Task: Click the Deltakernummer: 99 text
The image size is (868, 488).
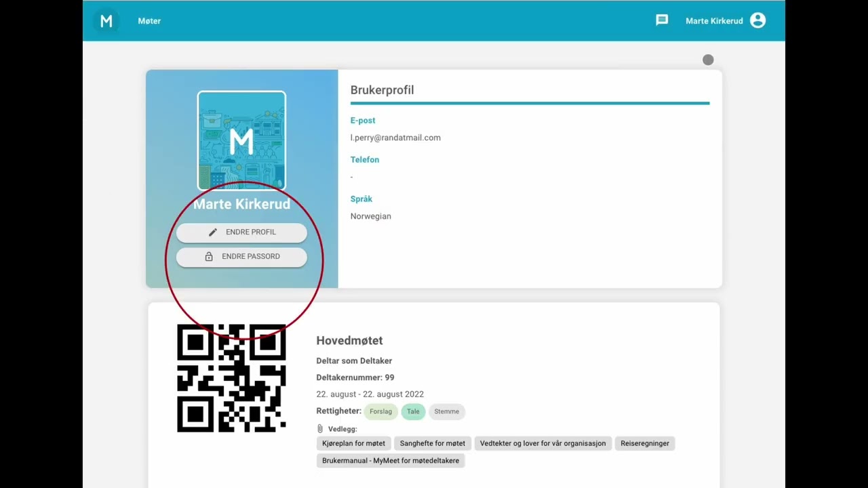Action: tap(355, 378)
